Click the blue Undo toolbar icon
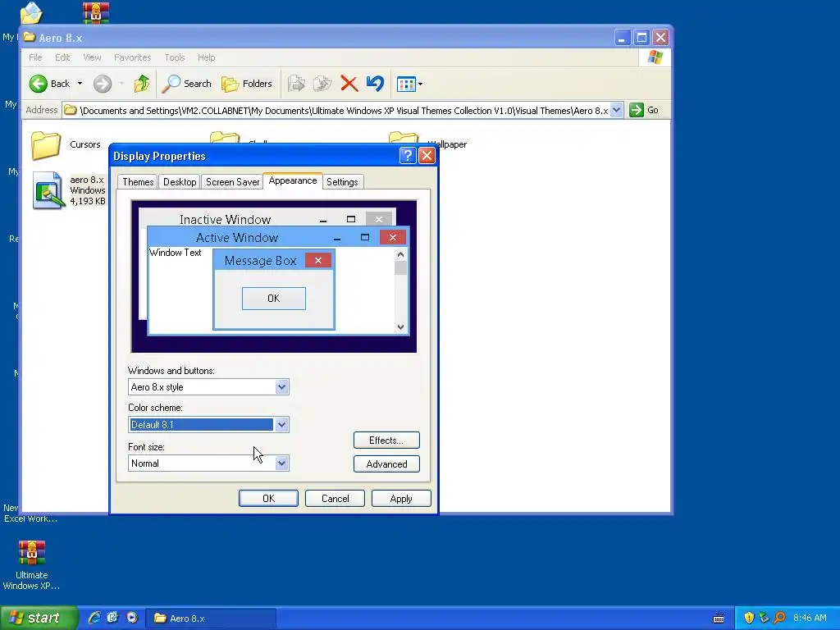The image size is (840, 630). (x=375, y=84)
